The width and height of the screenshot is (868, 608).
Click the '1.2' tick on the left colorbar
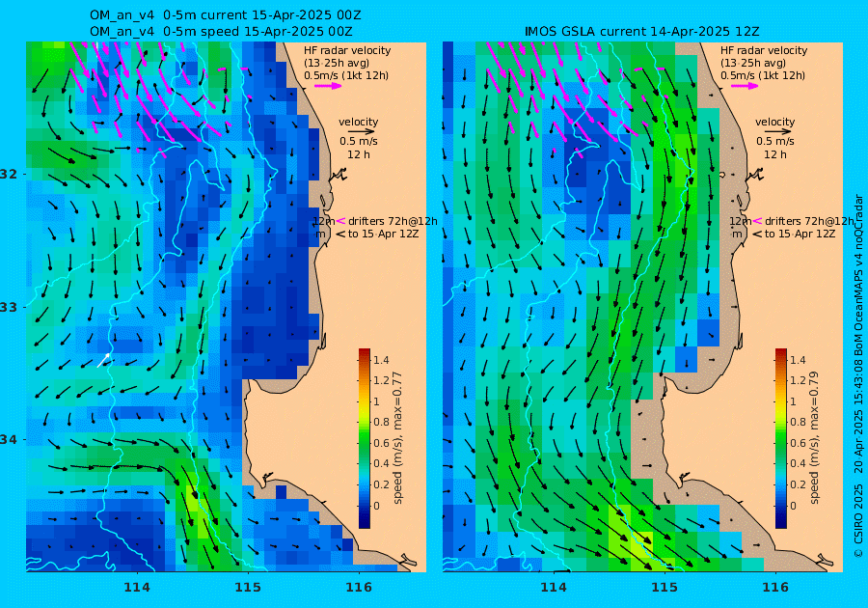point(381,381)
